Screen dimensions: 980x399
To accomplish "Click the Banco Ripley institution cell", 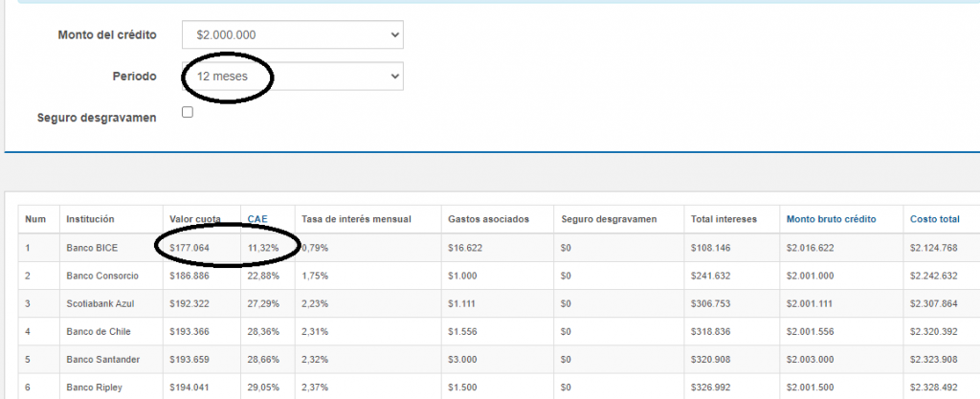I will pyautogui.click(x=94, y=387).
